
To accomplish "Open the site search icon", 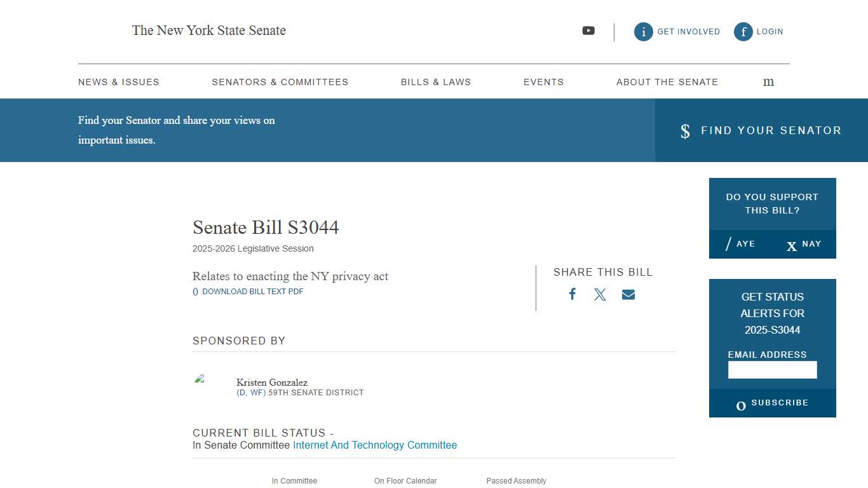I will tap(768, 81).
